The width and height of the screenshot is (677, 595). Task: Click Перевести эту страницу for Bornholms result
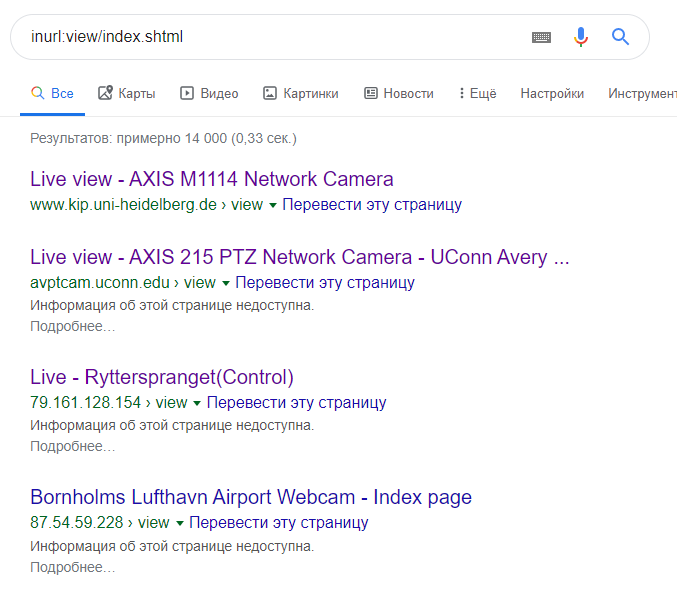click(x=278, y=522)
